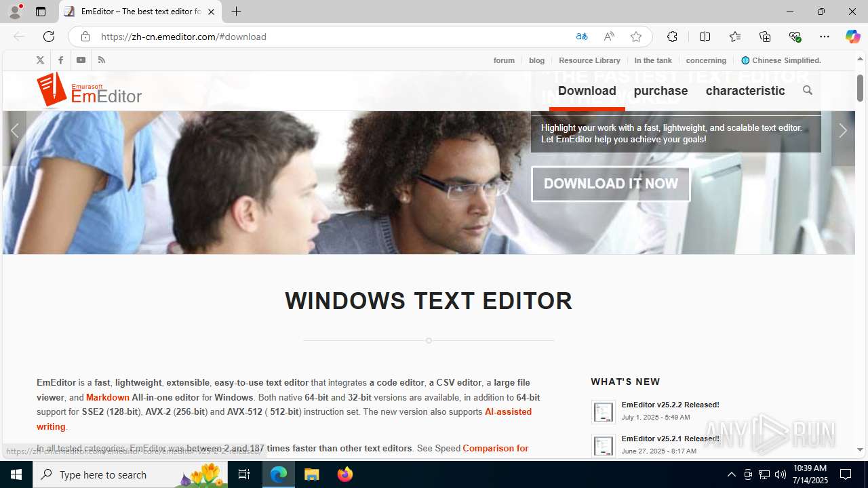Open the browser profile icon
Viewport: 868px width, 488px height.
[15, 12]
